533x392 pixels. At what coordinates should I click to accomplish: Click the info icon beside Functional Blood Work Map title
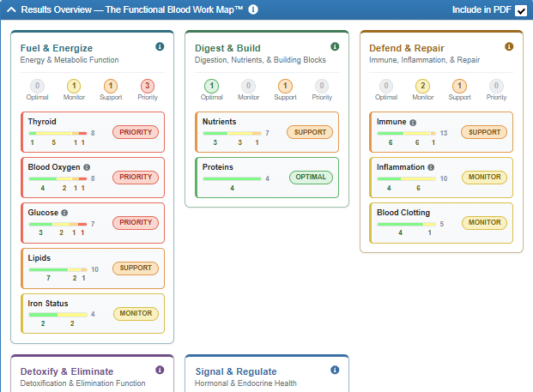(x=253, y=9)
